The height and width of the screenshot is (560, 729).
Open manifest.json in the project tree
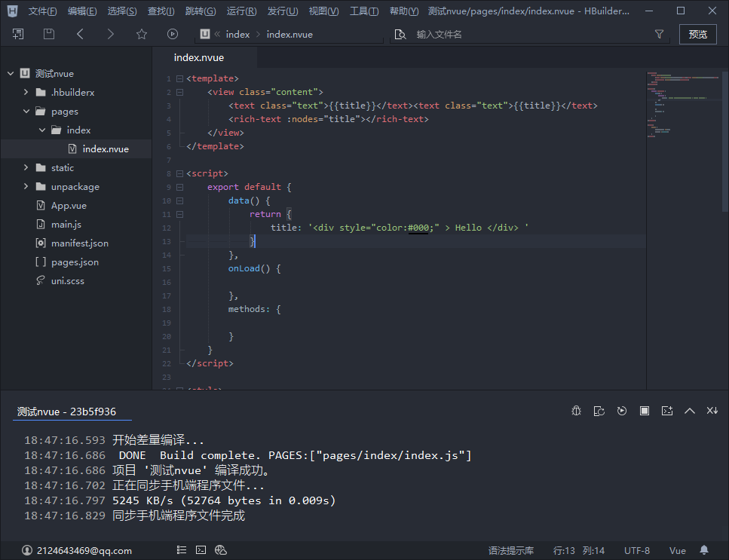pos(79,243)
